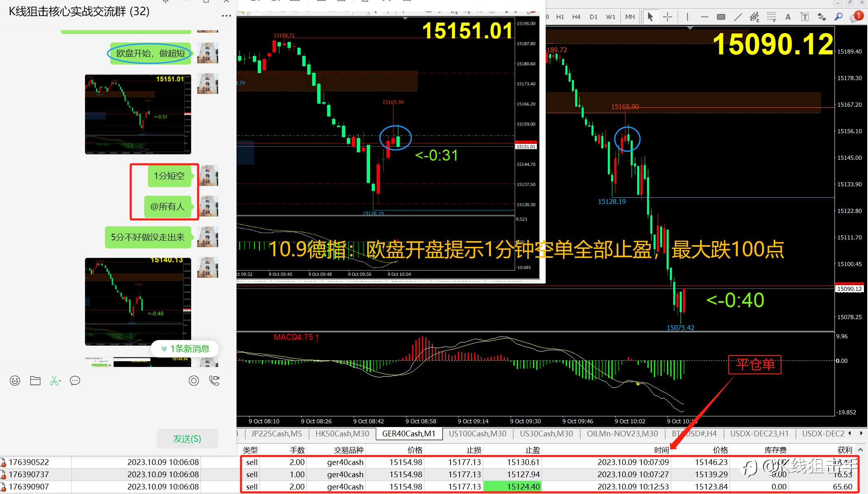Open the US100Cash,M30 chart tab
The image size is (868, 494).
[x=478, y=434]
